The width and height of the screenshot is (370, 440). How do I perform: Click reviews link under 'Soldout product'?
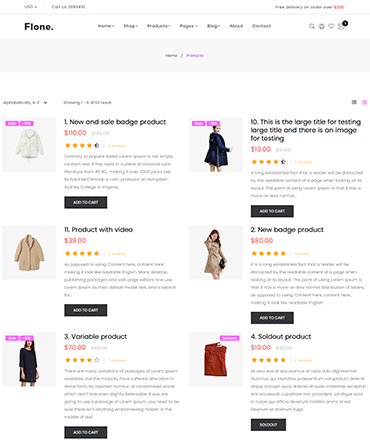[303, 360]
